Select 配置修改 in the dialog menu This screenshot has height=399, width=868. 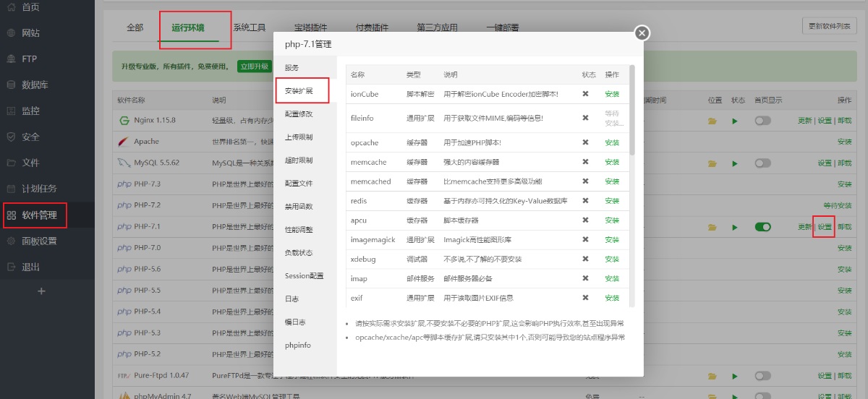tap(299, 114)
